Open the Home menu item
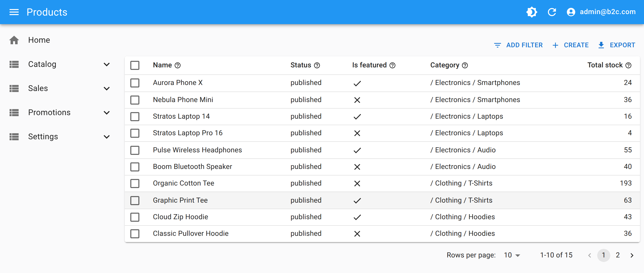The height and width of the screenshot is (273, 644). click(60, 40)
